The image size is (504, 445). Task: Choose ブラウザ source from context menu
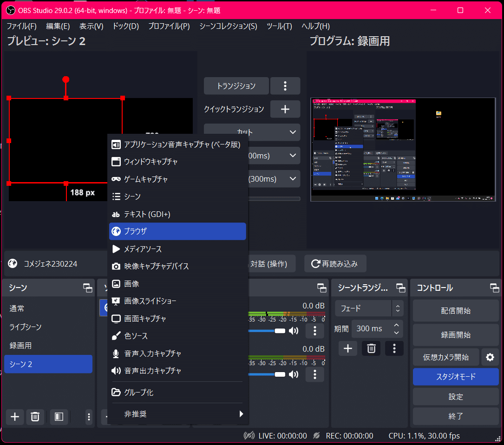click(177, 231)
